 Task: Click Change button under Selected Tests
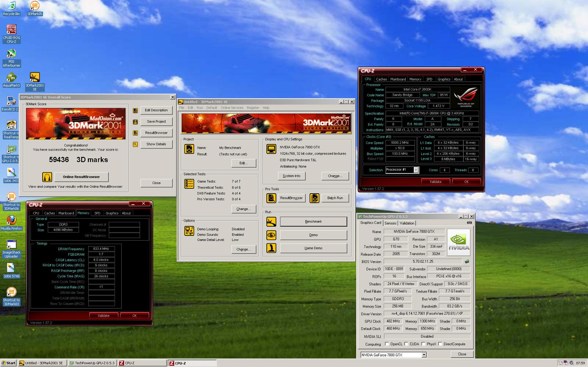pos(244,209)
